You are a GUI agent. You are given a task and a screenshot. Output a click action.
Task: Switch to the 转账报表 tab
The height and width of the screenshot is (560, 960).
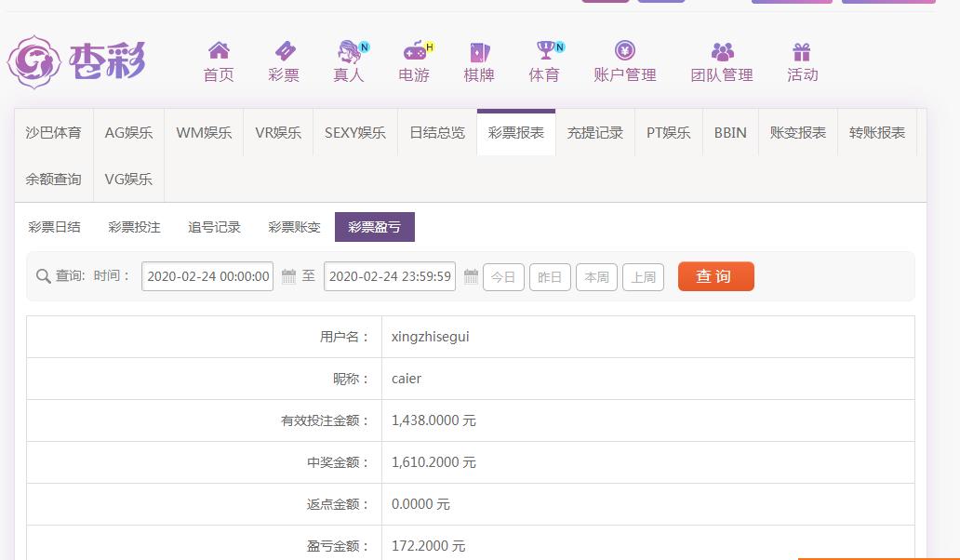pos(876,133)
